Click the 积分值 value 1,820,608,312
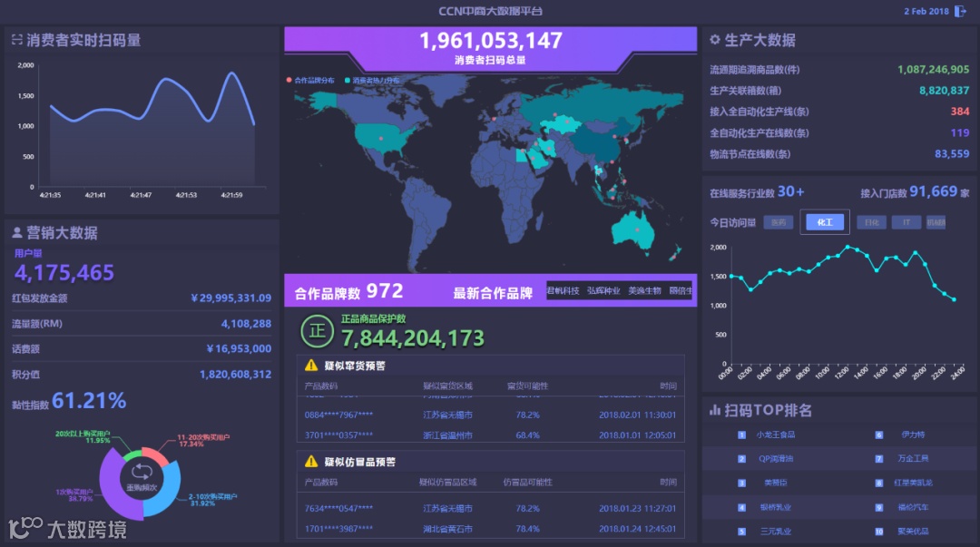Image resolution: width=980 pixels, height=547 pixels. 236,375
